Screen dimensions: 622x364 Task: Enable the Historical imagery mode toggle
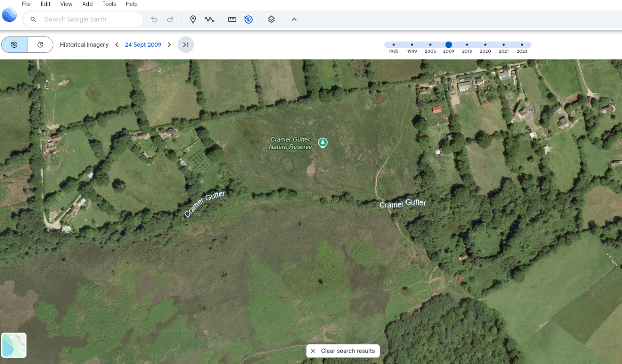14,45
